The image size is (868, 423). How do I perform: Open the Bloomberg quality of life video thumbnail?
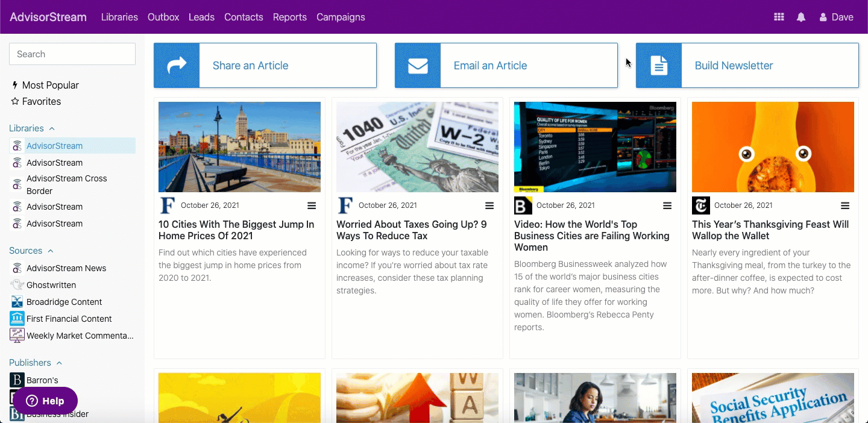[595, 147]
